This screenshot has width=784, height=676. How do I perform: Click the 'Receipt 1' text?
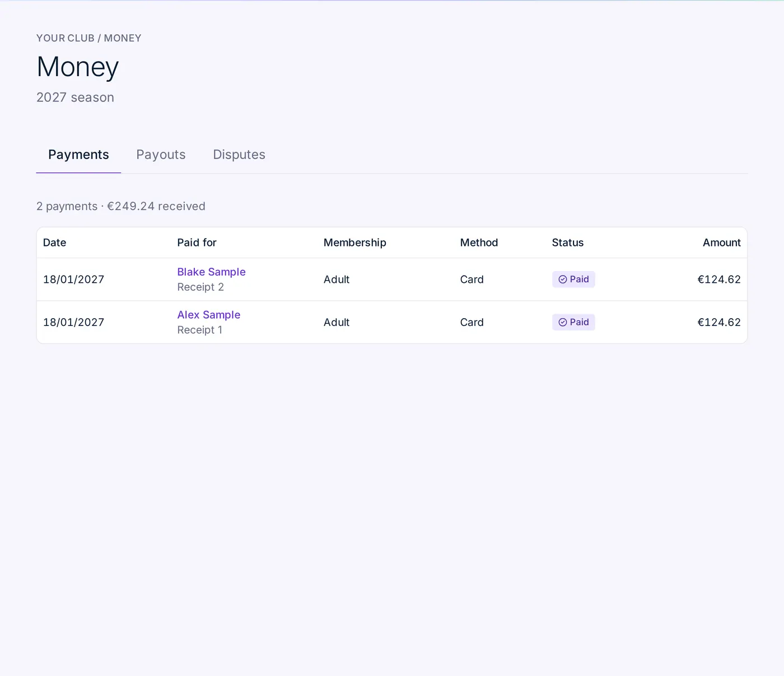click(x=199, y=330)
